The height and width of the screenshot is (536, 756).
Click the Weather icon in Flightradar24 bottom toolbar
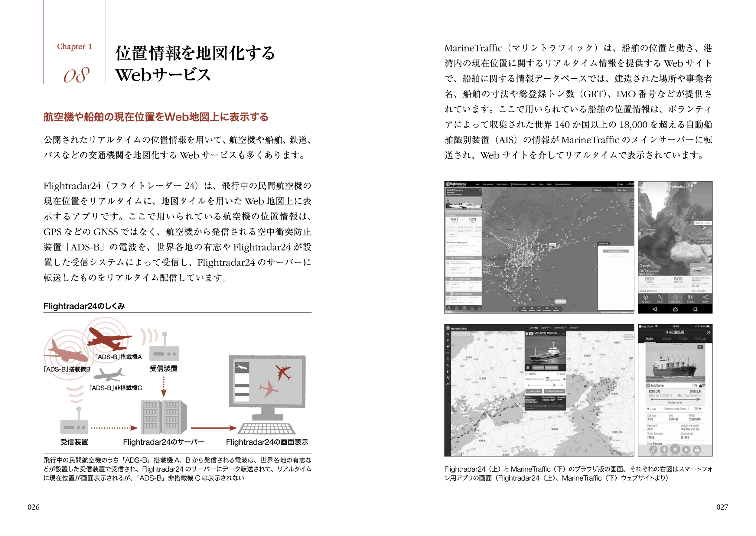click(532, 309)
